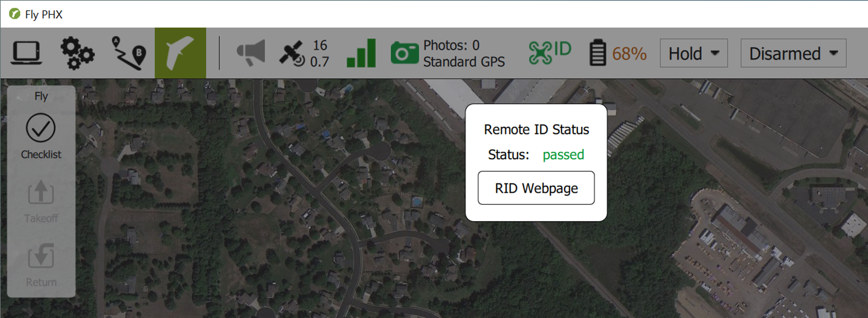Image resolution: width=868 pixels, height=318 pixels.
Task: Click the Remote ID drone icon
Action: (549, 53)
